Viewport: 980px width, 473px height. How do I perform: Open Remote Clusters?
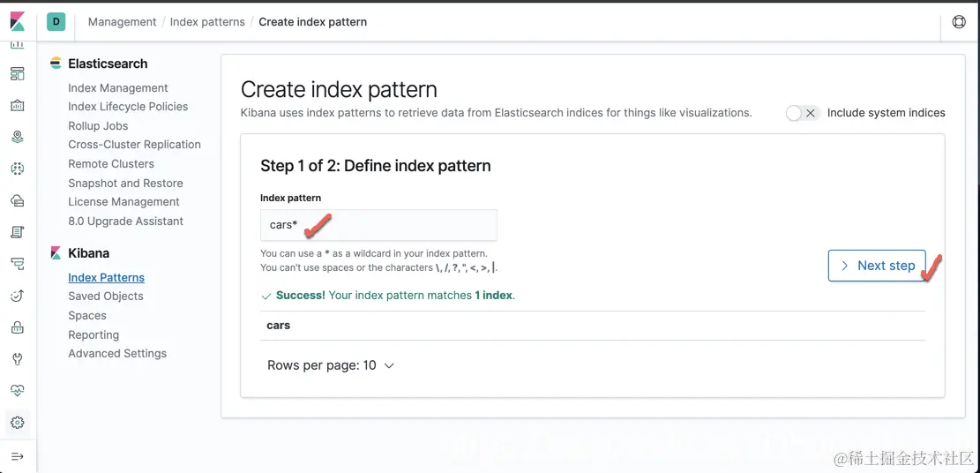click(111, 164)
